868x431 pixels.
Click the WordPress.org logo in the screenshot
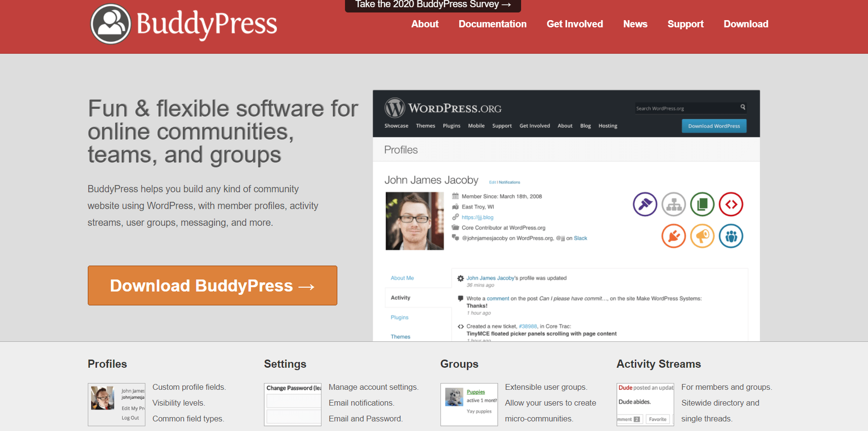(443, 108)
